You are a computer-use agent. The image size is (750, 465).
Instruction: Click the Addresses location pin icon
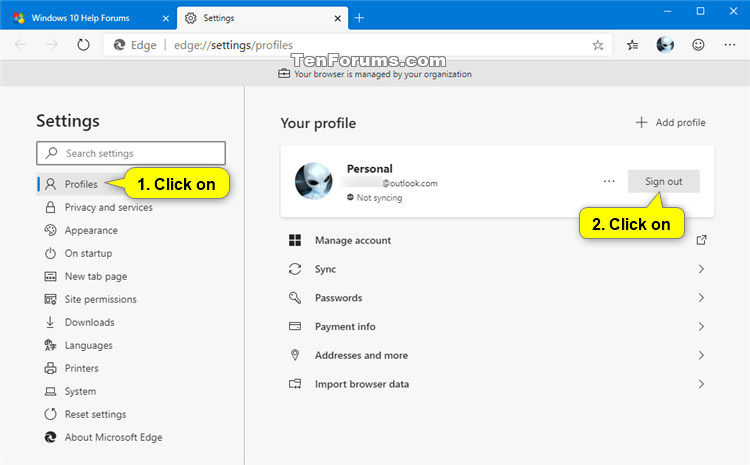click(295, 355)
